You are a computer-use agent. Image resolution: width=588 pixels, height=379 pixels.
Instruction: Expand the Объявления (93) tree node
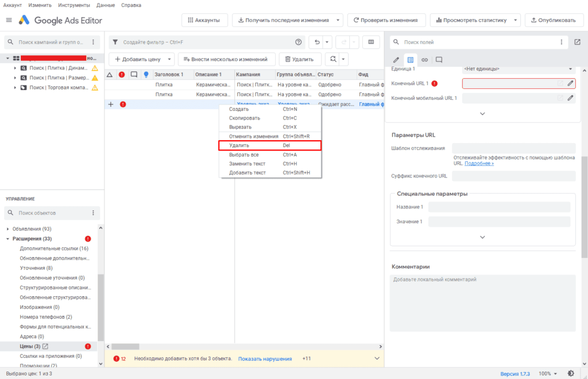[8, 229]
